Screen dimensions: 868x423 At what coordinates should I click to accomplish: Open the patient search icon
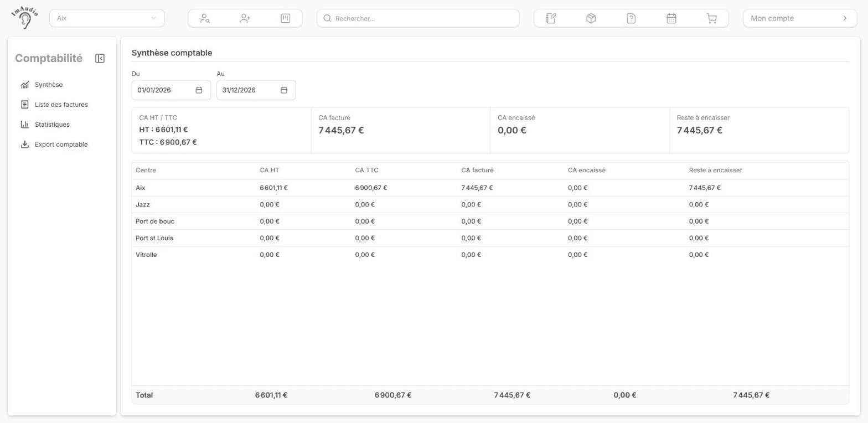coord(205,18)
